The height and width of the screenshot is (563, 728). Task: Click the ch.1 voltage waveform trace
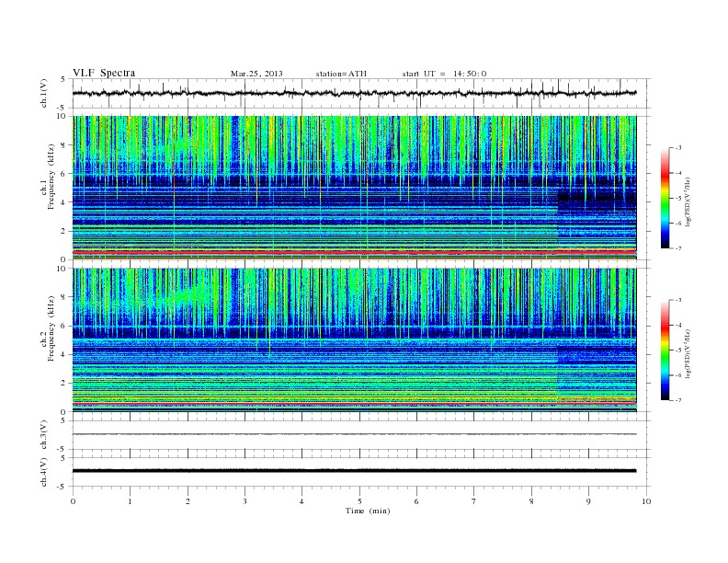coord(354,93)
